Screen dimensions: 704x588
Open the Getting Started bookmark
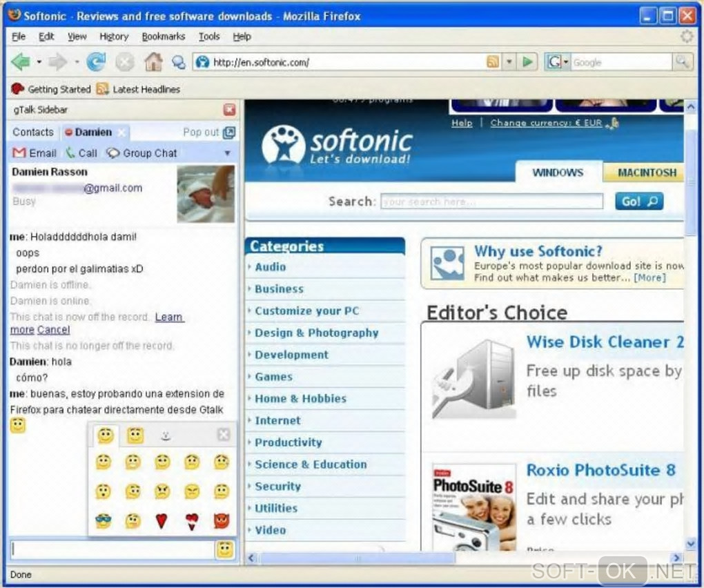click(x=51, y=89)
